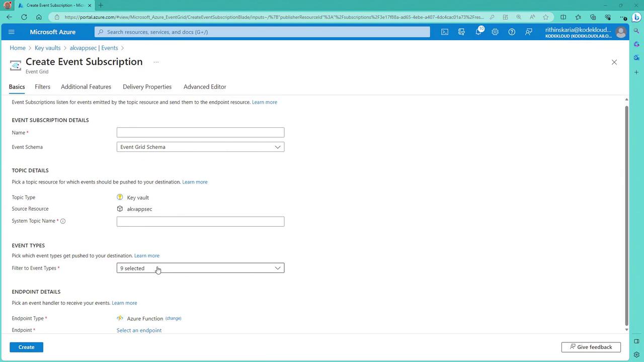644x362 pixels.
Task: Open the browser profile icon
Action: 7,6
